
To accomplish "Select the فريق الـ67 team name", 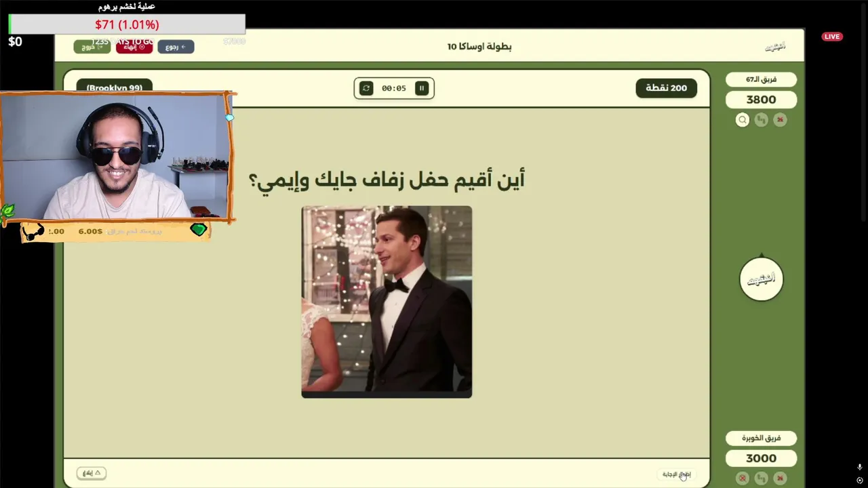I will (761, 79).
